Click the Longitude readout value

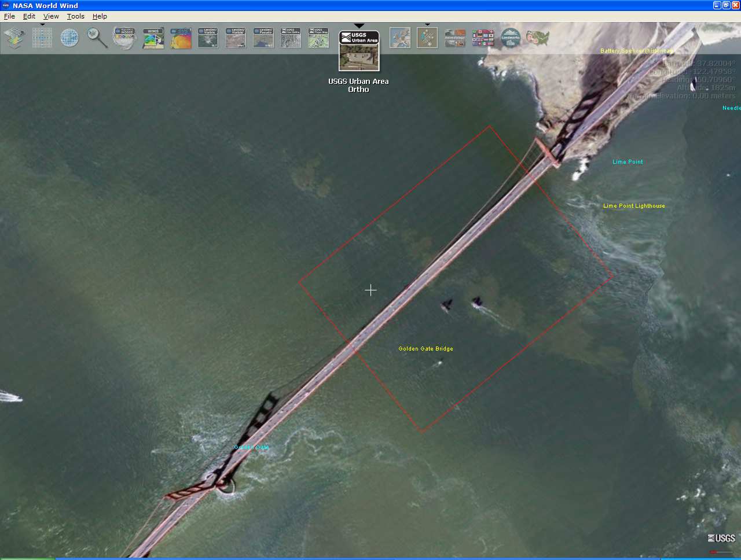tap(713, 72)
